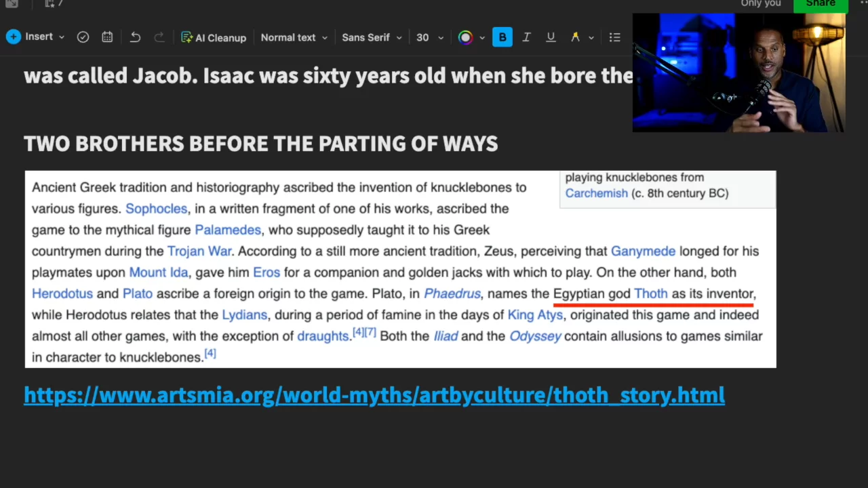Run AI Cleanup on the note

pyautogui.click(x=214, y=37)
